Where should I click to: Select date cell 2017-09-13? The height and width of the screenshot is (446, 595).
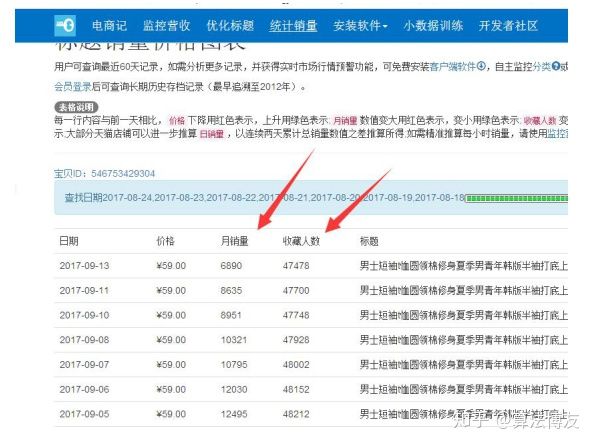pyautogui.click(x=84, y=266)
